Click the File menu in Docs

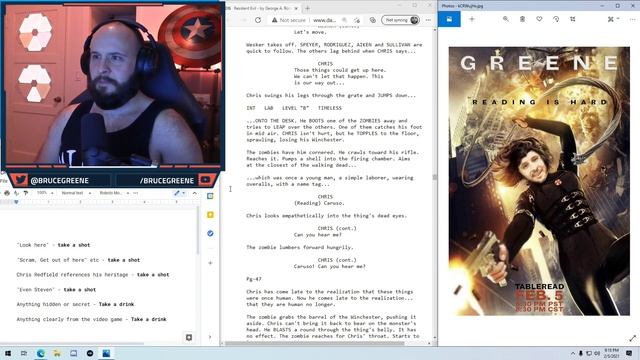(3, 180)
